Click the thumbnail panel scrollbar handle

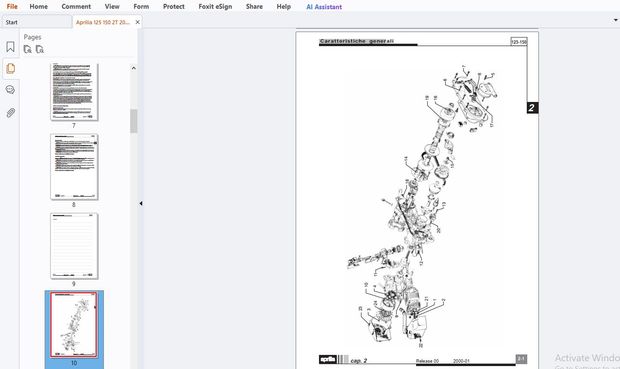[134, 121]
